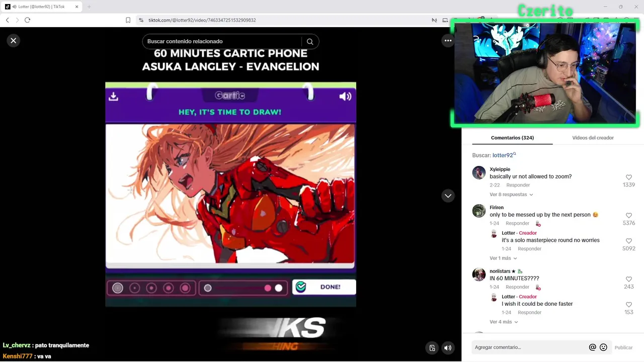The image size is (644, 362).
Task: Click the browser back arrow
Action: pyautogui.click(x=7, y=20)
